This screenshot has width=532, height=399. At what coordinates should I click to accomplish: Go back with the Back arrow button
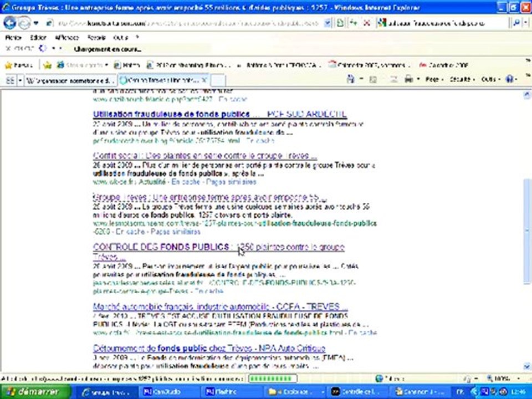click(x=10, y=23)
